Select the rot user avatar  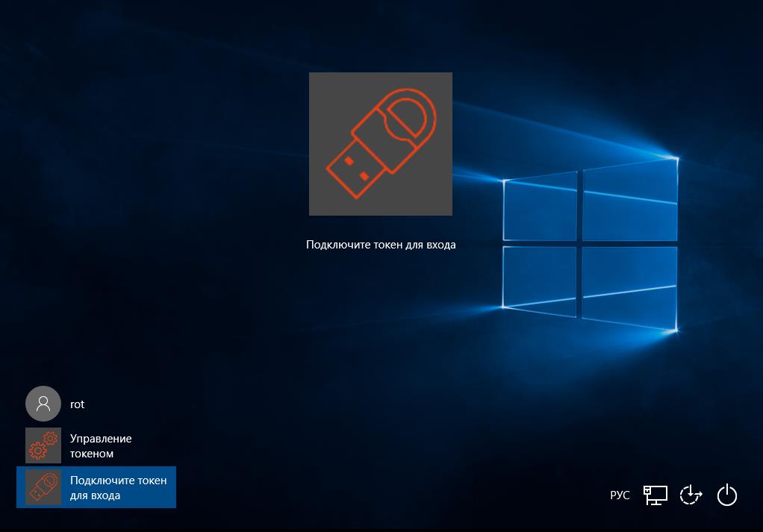(43, 404)
